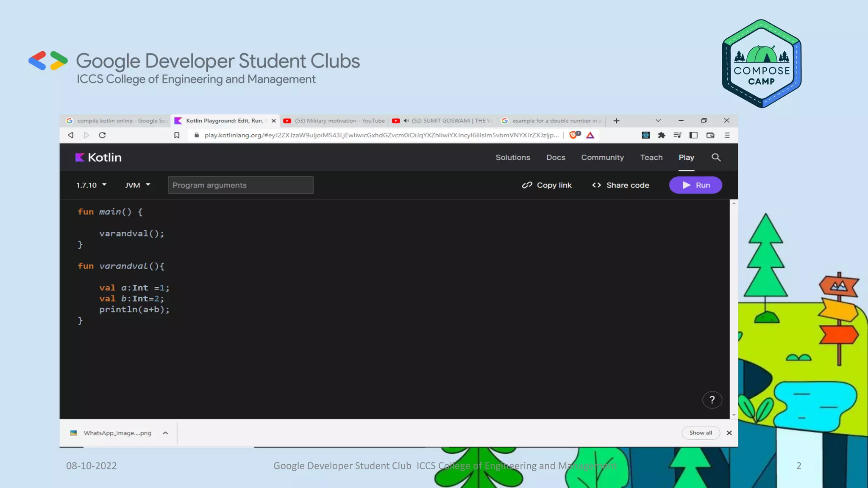Switch to the Military motivation YouTube tab
Screen dimensions: 868x488
(335, 121)
